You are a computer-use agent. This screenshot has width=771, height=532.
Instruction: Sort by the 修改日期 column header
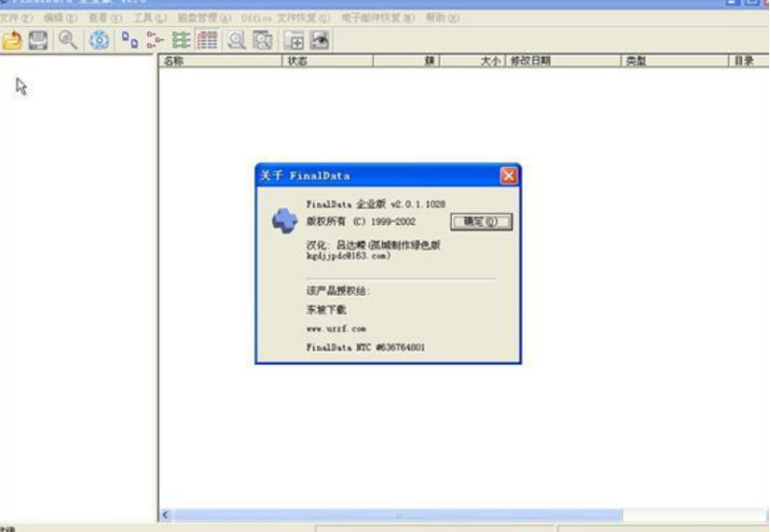tap(563, 60)
